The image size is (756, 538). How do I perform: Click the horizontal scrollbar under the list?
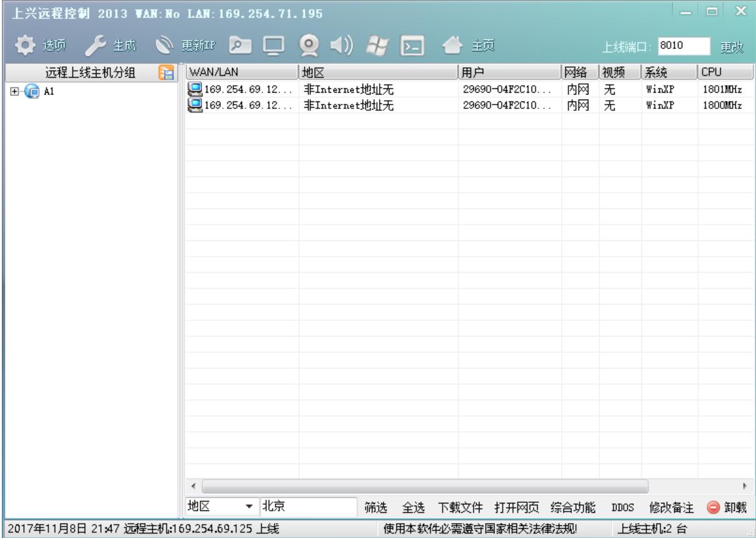(x=426, y=485)
